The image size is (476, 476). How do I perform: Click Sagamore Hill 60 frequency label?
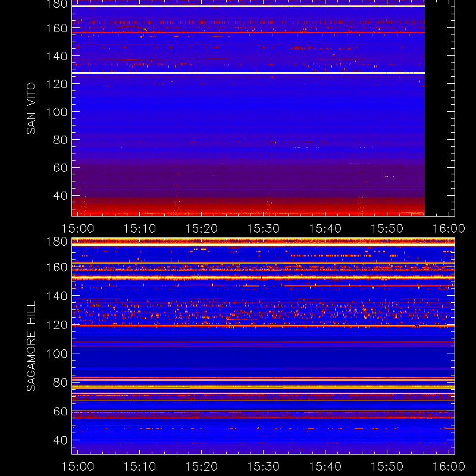[x=61, y=411]
